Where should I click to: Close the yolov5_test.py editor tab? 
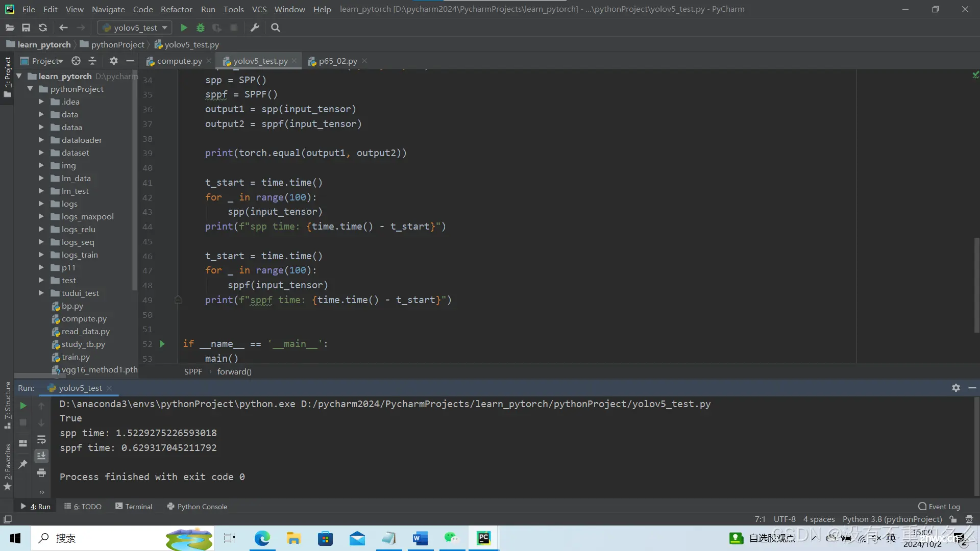tap(294, 61)
